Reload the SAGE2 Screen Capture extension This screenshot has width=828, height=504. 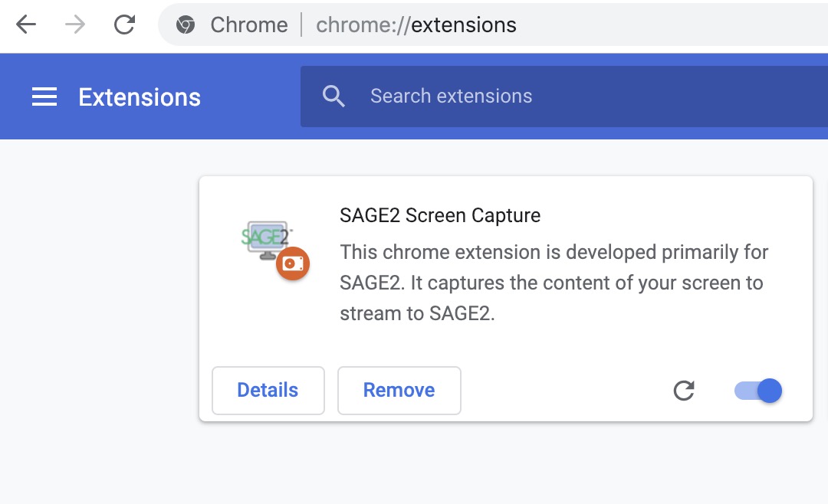(684, 391)
